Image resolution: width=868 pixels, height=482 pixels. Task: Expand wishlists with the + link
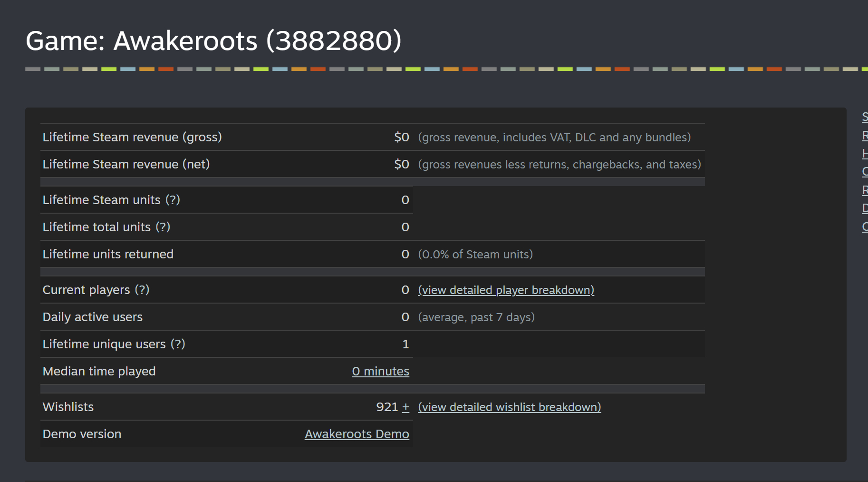405,407
